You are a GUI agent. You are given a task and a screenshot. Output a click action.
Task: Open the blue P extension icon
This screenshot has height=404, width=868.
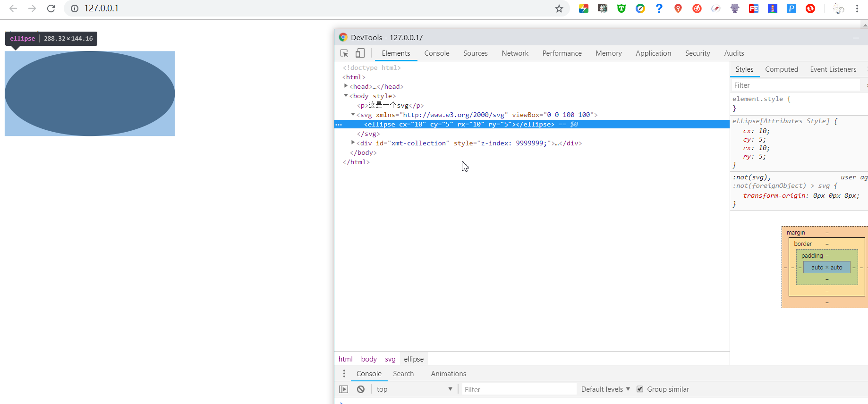pyautogui.click(x=791, y=8)
